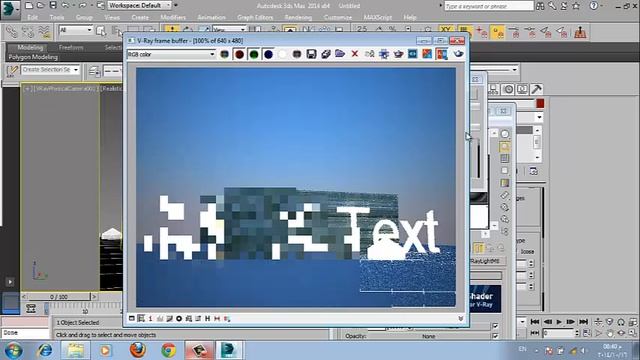Click the Bind to Space Warp icon
Viewport: 640px width, 360px height.
click(x=44, y=31)
